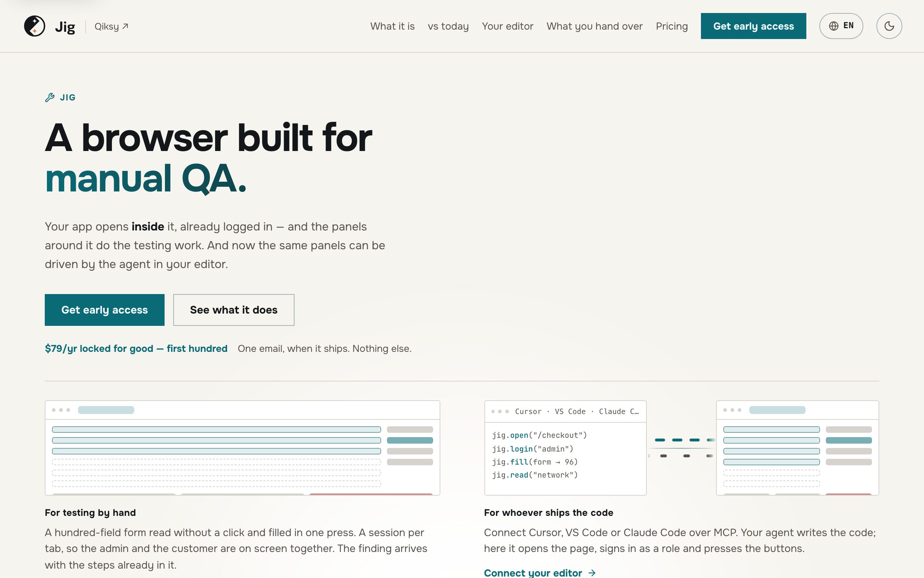Image resolution: width=924 pixels, height=578 pixels.
Task: Click the jig.read("network") code line
Action: pos(535,475)
